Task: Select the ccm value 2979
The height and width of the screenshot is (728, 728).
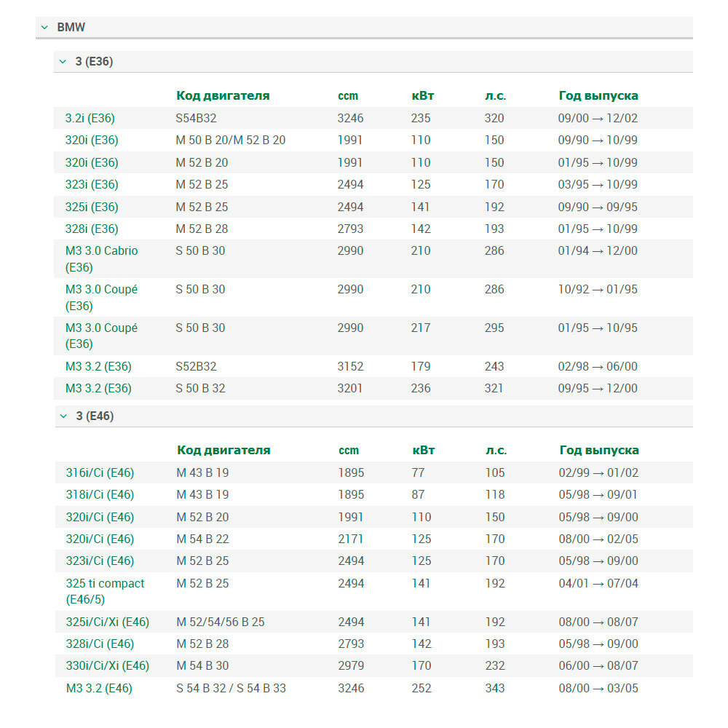Action: 351,666
